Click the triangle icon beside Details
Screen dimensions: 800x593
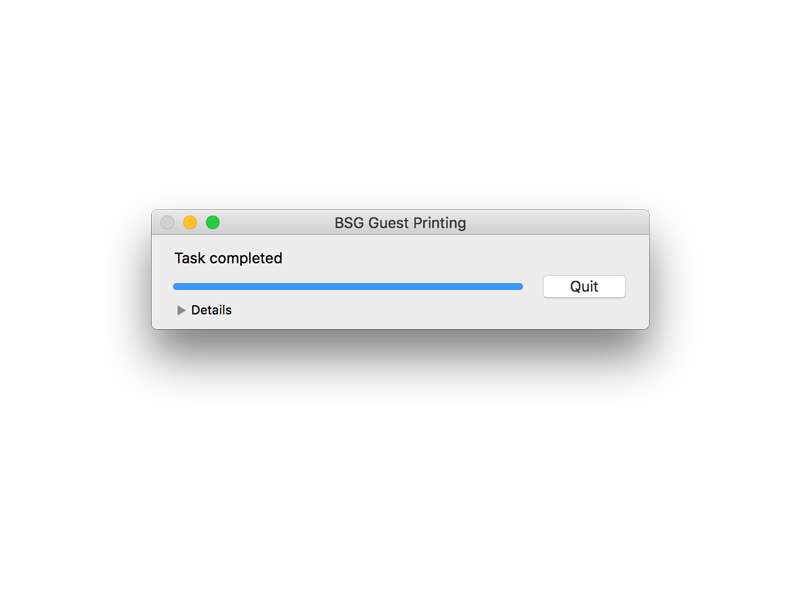pos(181,310)
